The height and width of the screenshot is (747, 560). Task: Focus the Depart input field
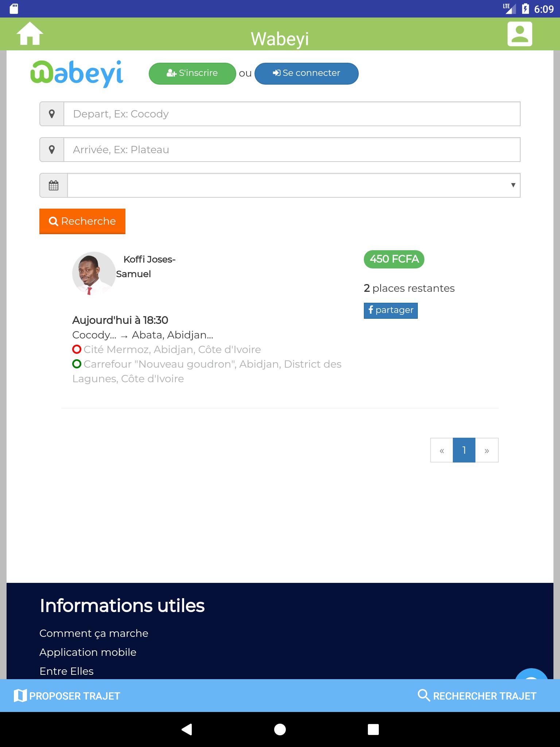pyautogui.click(x=292, y=114)
